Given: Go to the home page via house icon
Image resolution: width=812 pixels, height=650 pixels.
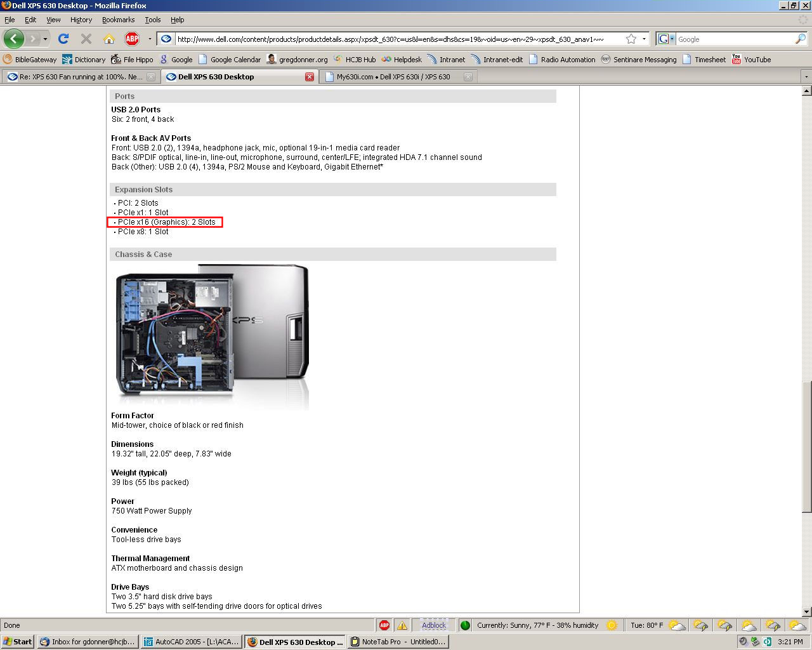Looking at the screenshot, I should point(109,39).
